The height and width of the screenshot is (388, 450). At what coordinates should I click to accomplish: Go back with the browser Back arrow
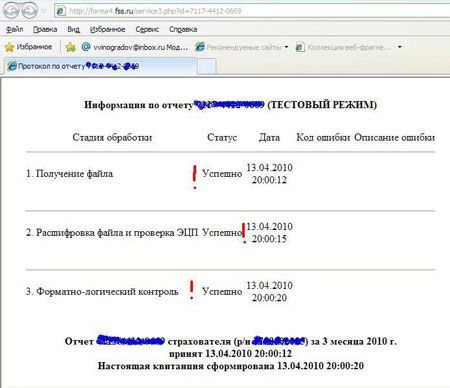(11, 11)
